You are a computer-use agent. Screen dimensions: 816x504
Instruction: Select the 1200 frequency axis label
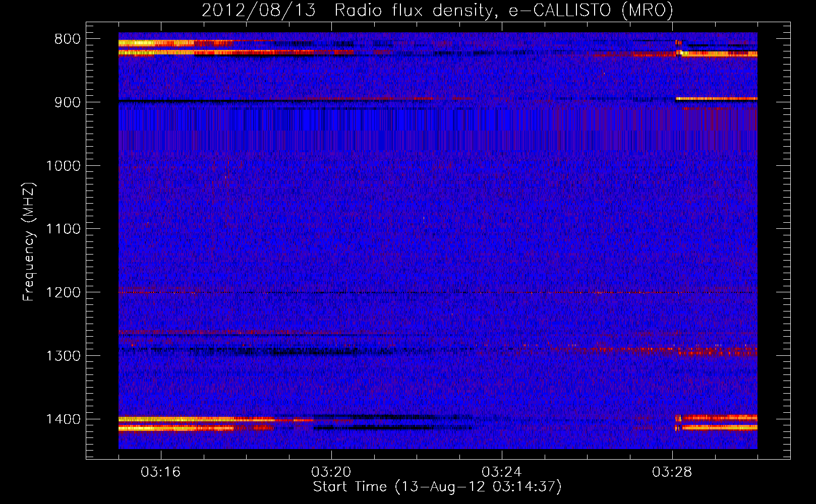point(64,293)
